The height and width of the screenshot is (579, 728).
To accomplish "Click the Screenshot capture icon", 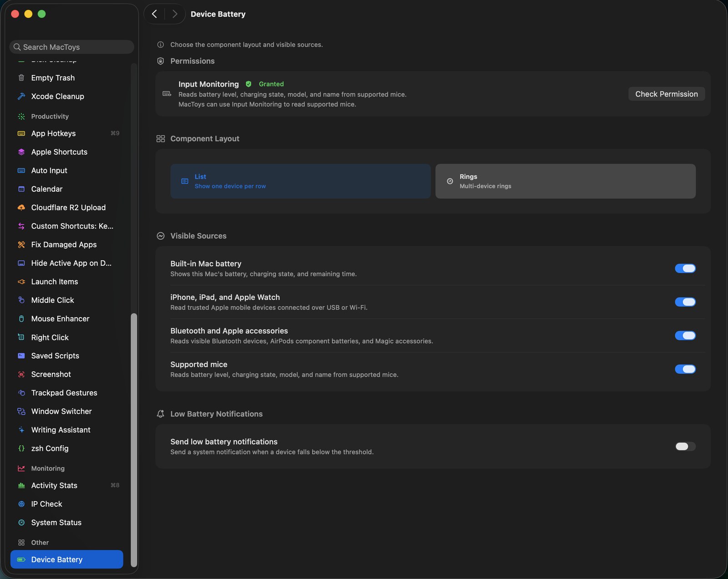I will pyautogui.click(x=21, y=375).
